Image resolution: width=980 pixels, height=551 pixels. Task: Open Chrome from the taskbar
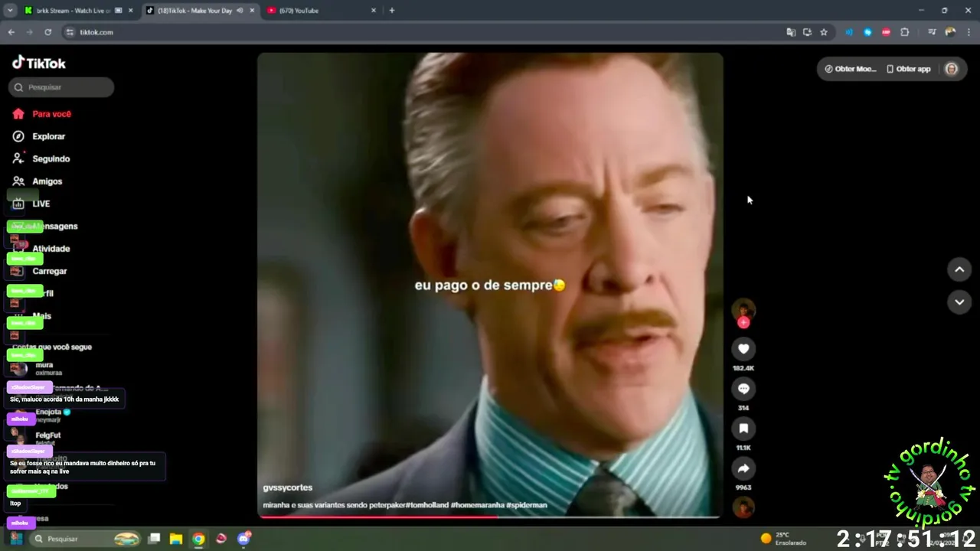pyautogui.click(x=198, y=539)
